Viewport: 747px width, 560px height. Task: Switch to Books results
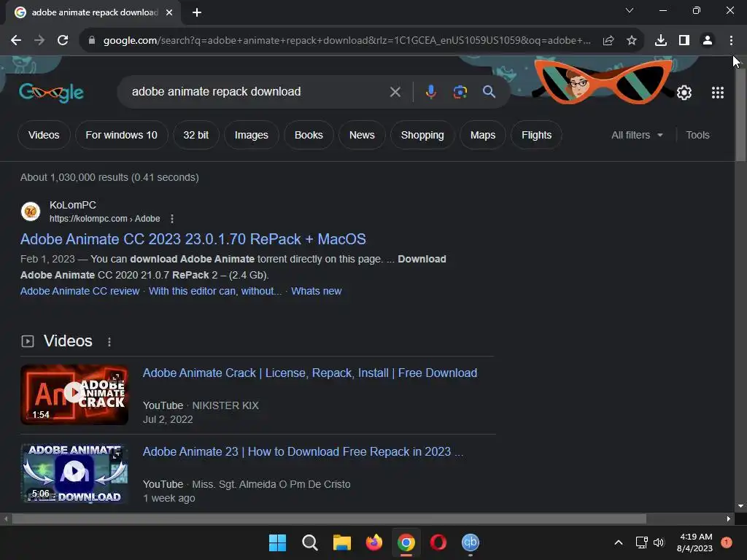[309, 135]
